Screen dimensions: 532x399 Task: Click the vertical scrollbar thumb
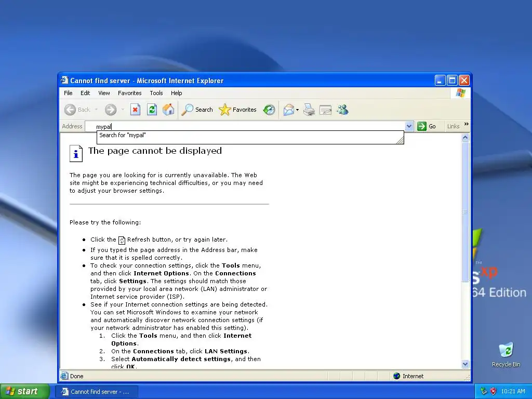465,212
